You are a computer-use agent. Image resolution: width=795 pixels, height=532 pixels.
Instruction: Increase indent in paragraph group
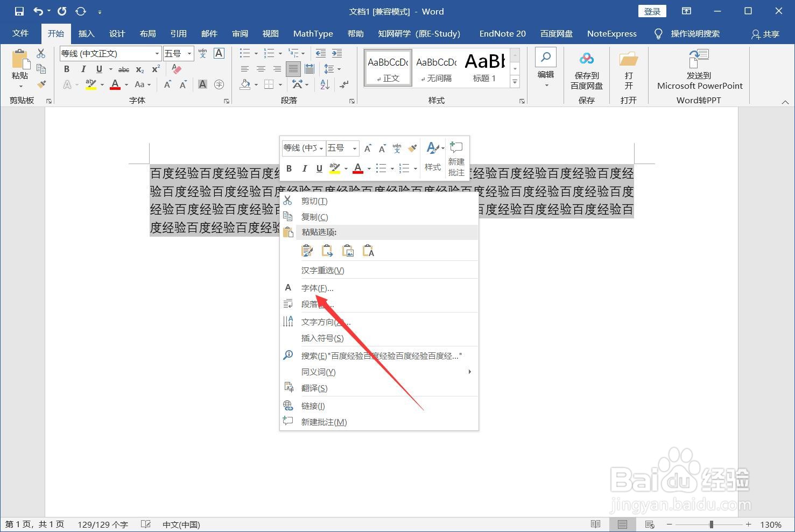[x=337, y=53]
